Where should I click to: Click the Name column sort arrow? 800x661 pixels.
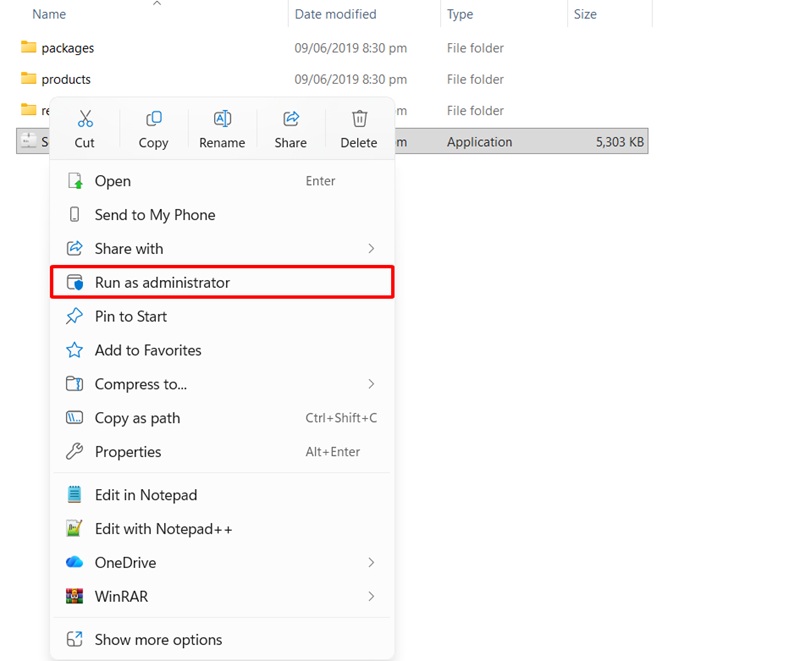point(157,5)
